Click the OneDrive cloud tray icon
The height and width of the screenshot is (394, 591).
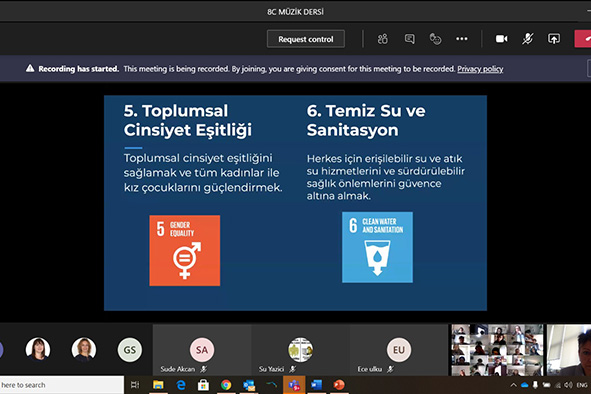pyautogui.click(x=524, y=385)
